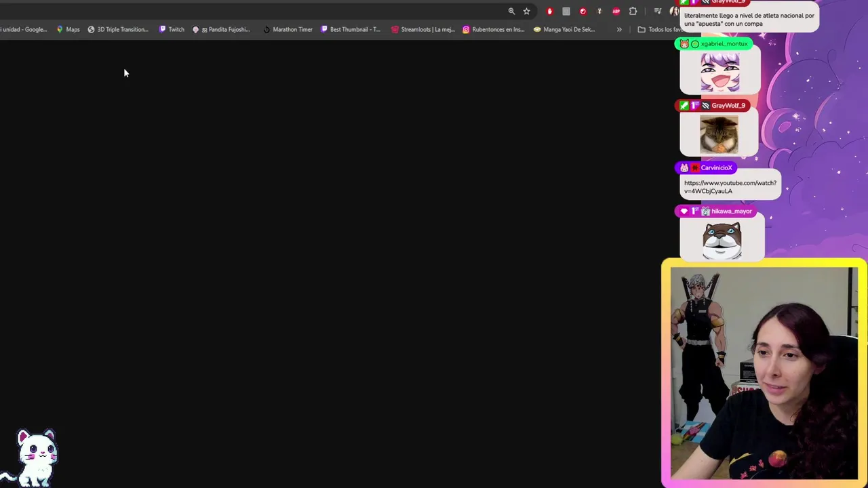This screenshot has height=488, width=868.
Task: Open the 3D Triple Transition bookmark
Action: [x=118, y=29]
